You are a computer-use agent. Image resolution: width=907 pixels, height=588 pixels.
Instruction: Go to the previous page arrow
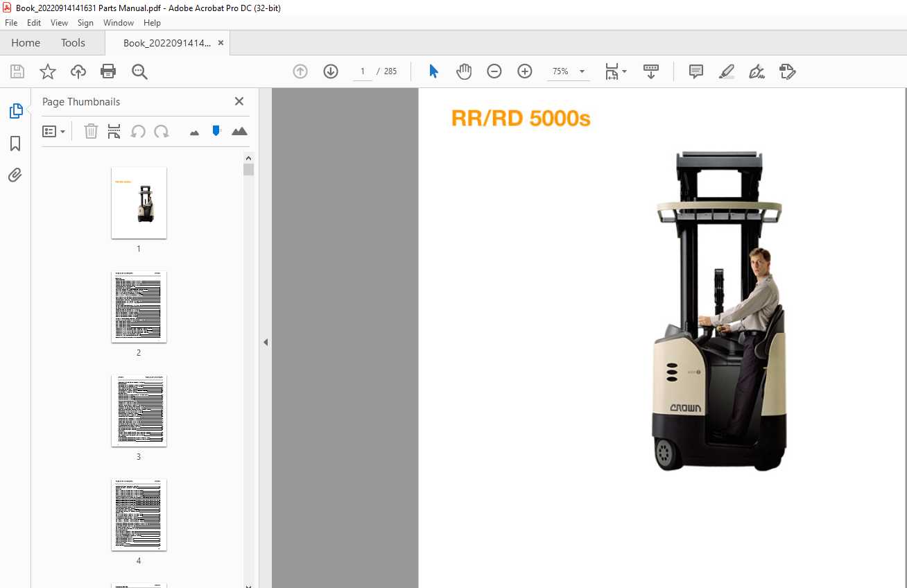pos(300,71)
